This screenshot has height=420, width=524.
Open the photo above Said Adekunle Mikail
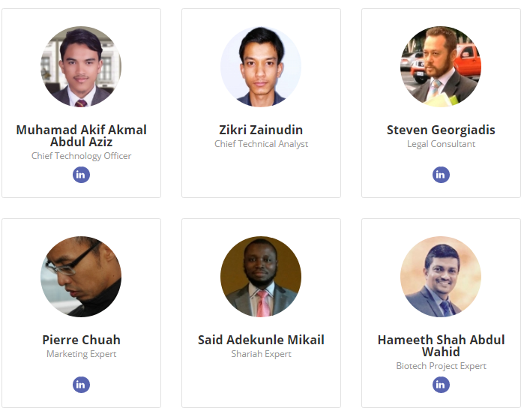[261, 277]
